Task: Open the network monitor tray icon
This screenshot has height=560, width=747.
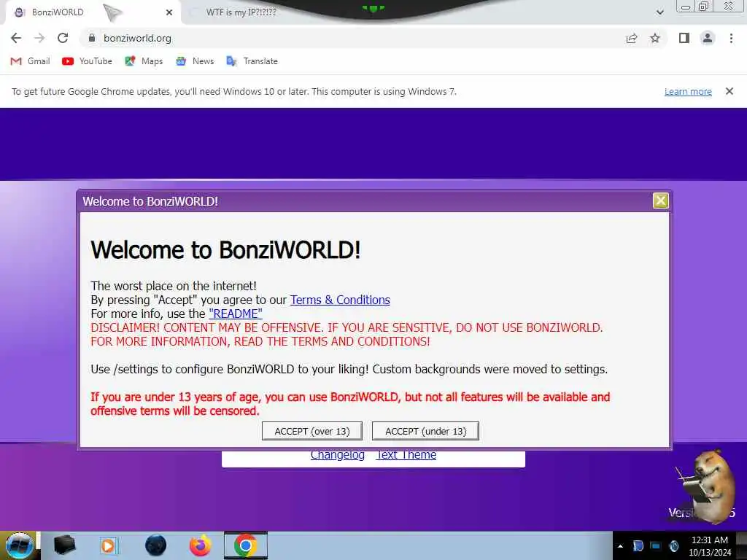Action: (656, 545)
